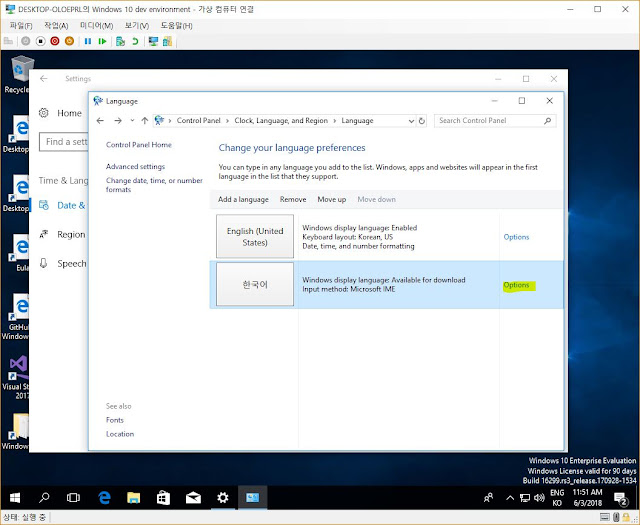Open the Location link under See also
The height and width of the screenshot is (525, 640).
[120, 434]
